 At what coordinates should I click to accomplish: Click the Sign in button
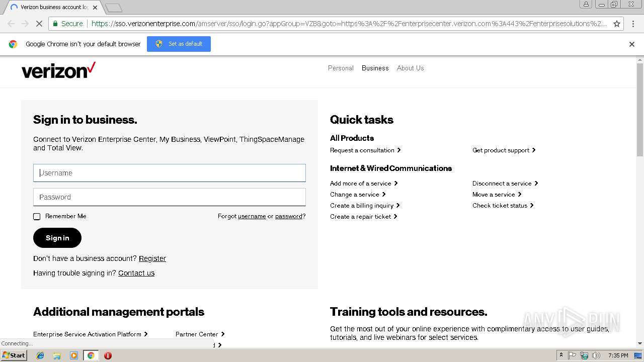57,238
